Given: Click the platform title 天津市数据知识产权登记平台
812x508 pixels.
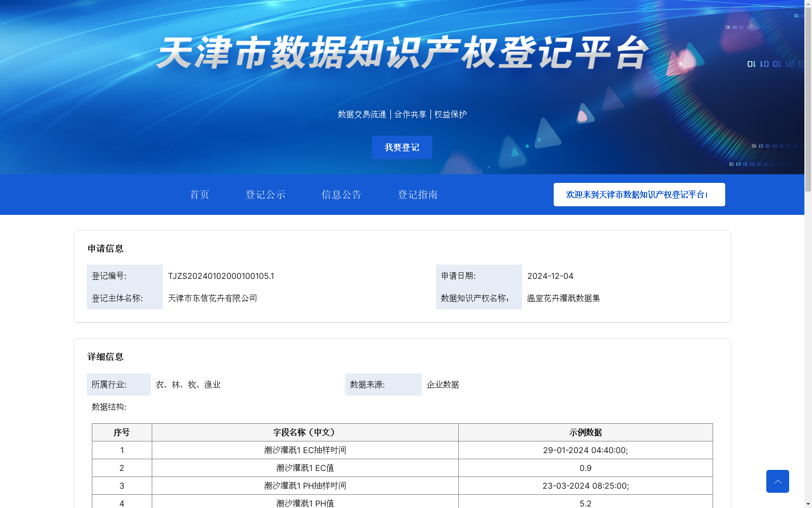Looking at the screenshot, I should tap(402, 53).
